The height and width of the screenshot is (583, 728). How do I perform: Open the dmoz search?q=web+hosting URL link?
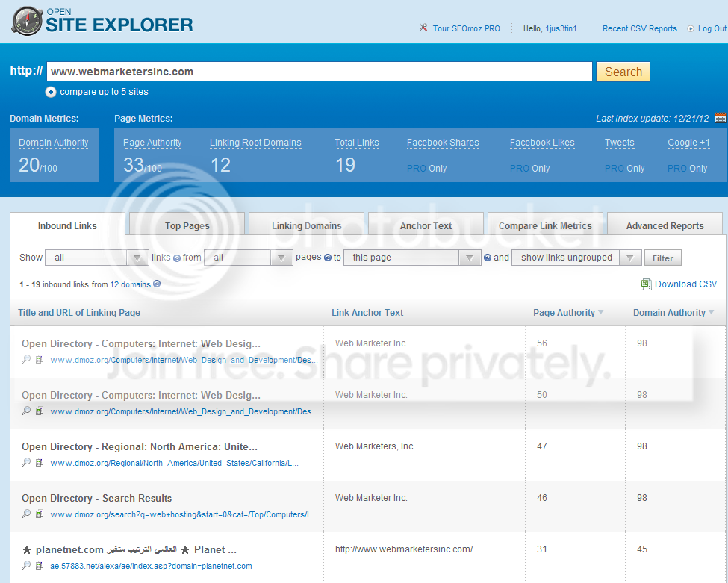(182, 515)
